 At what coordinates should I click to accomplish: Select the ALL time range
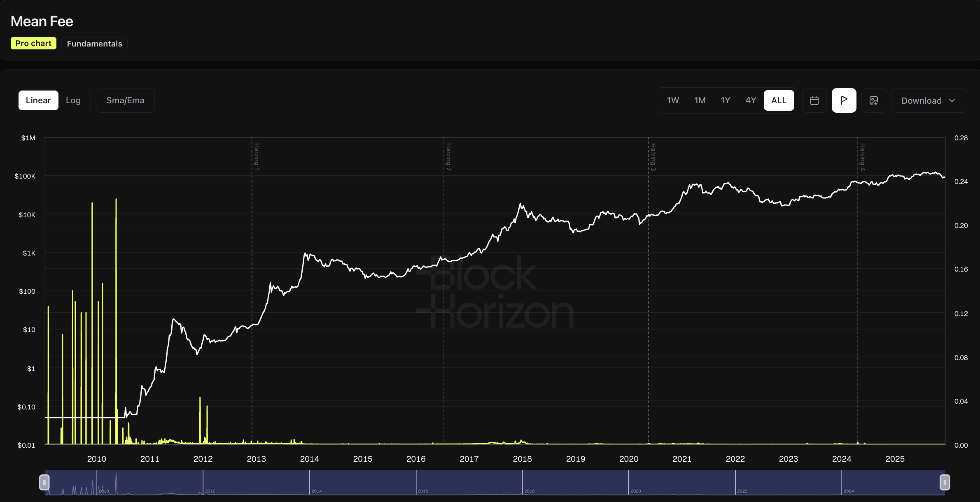pos(779,100)
